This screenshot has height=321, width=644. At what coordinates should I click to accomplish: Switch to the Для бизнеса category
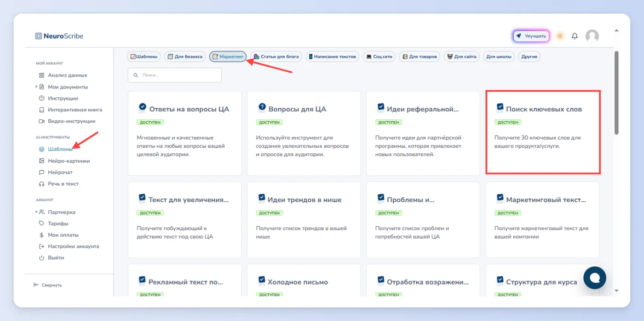click(x=185, y=57)
